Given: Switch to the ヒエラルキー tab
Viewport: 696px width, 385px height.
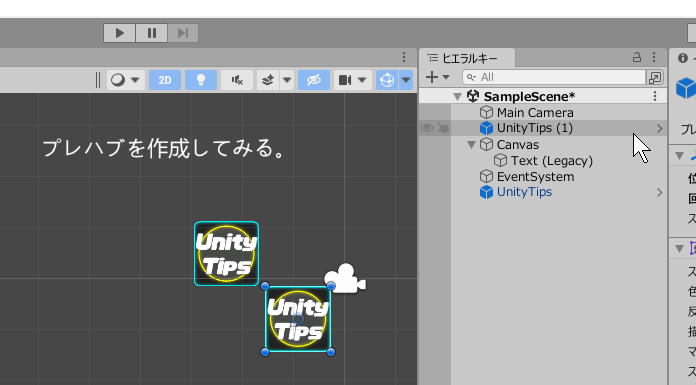Looking at the screenshot, I should click(467, 58).
